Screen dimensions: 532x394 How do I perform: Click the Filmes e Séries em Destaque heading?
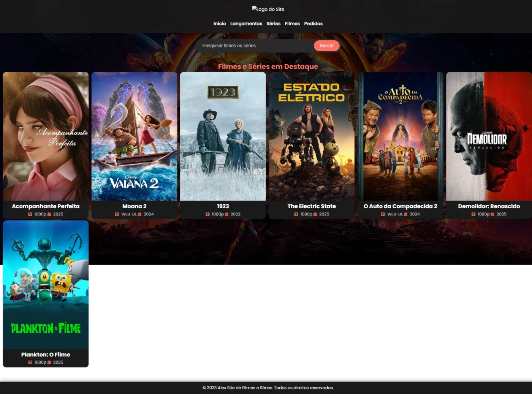click(268, 66)
